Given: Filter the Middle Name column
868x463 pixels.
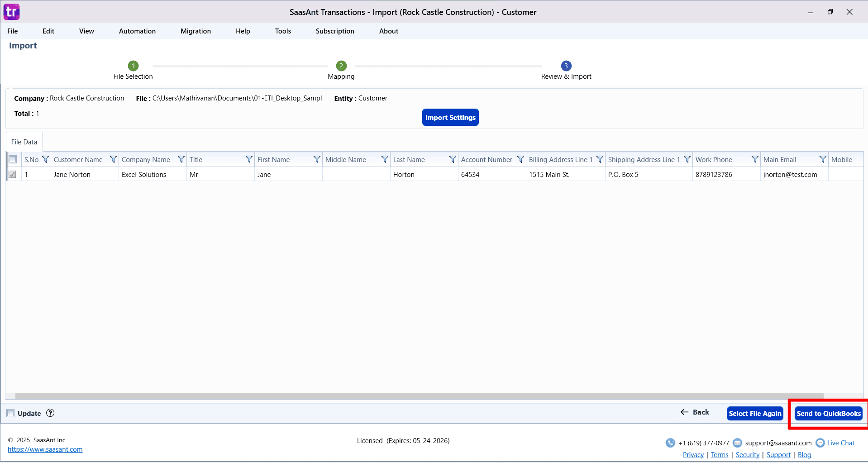Looking at the screenshot, I should (x=385, y=159).
